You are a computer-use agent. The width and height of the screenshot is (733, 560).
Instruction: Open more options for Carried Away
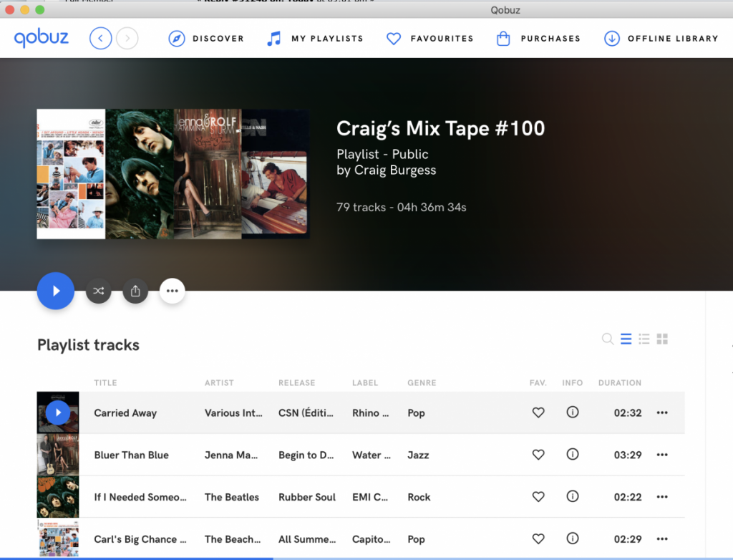662,412
